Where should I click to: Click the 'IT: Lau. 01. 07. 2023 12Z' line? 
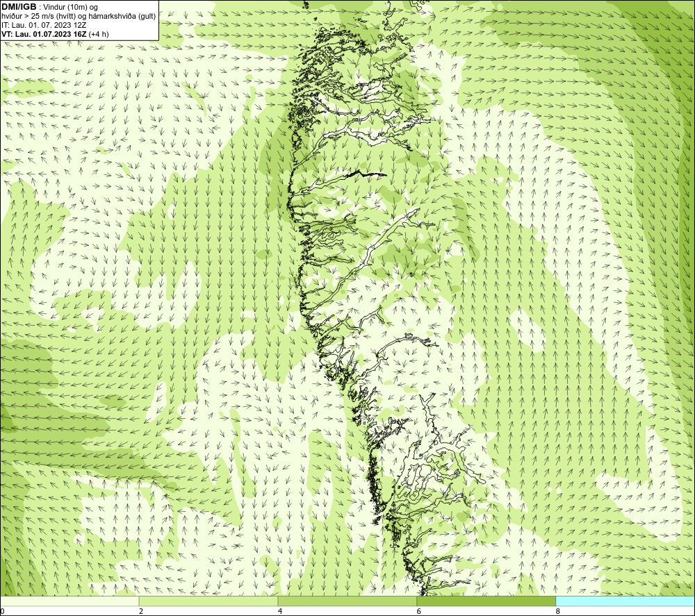coord(44,25)
